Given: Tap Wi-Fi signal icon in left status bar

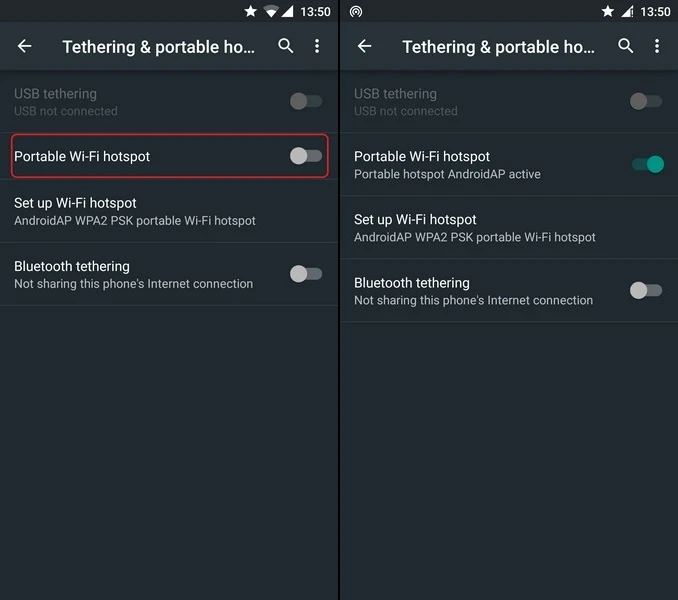Looking at the screenshot, I should [x=271, y=12].
